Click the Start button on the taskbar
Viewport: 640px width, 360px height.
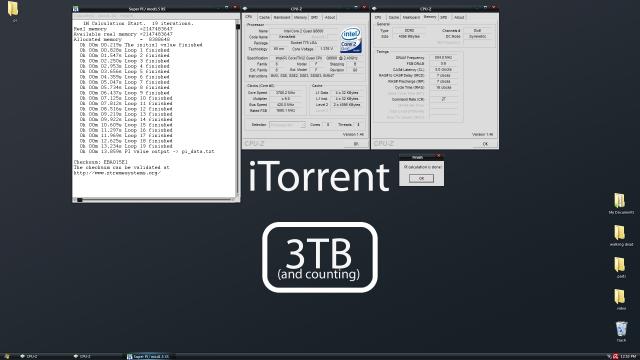(7, 356)
